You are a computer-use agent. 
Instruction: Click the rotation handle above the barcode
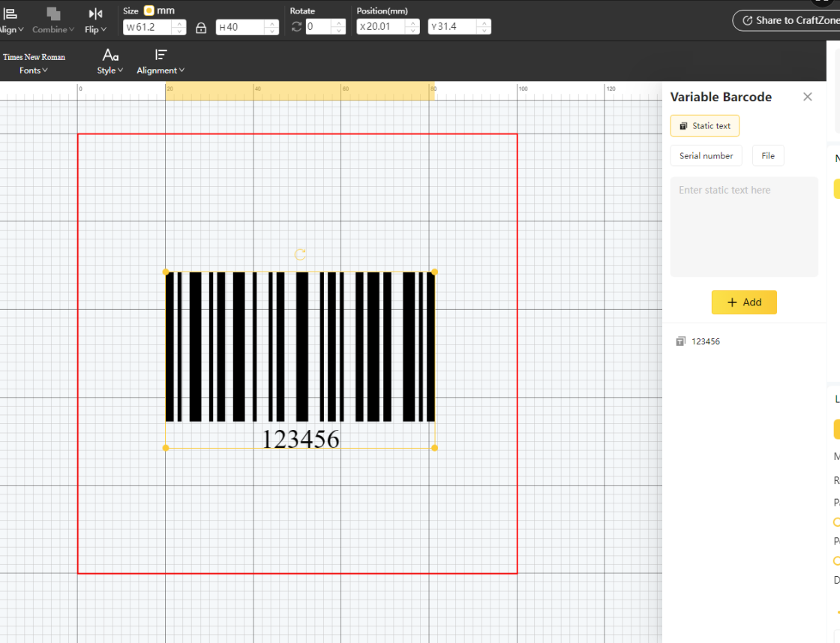click(300, 254)
